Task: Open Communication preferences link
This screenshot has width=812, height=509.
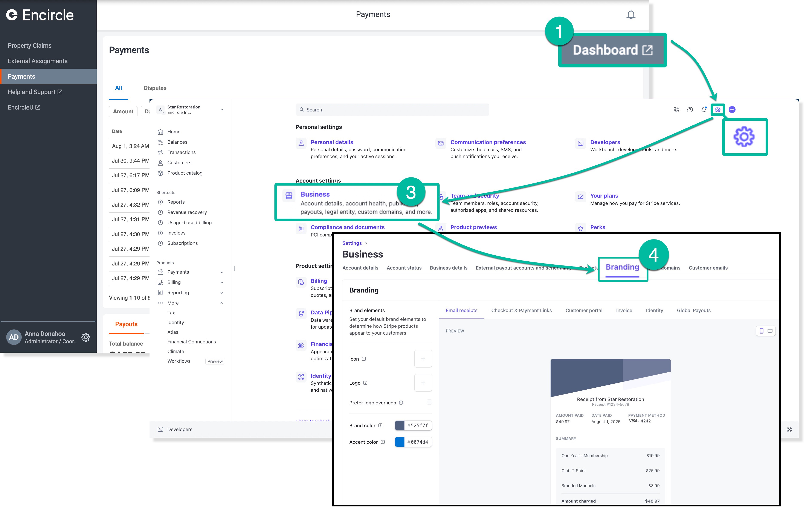Action: coord(488,142)
